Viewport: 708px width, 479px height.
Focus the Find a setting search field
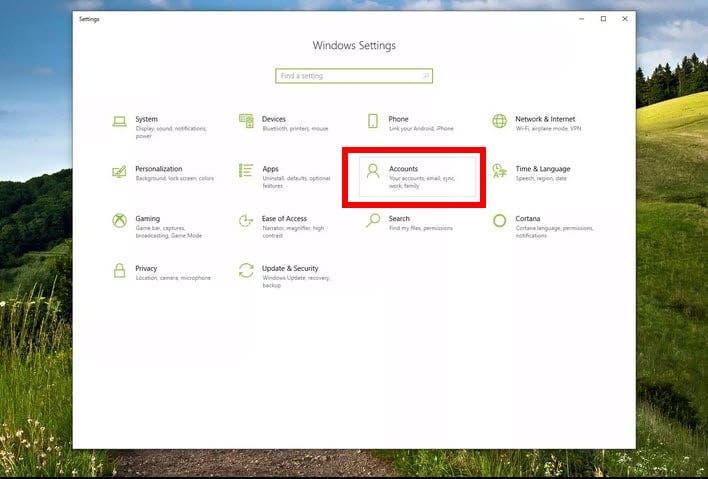354,76
